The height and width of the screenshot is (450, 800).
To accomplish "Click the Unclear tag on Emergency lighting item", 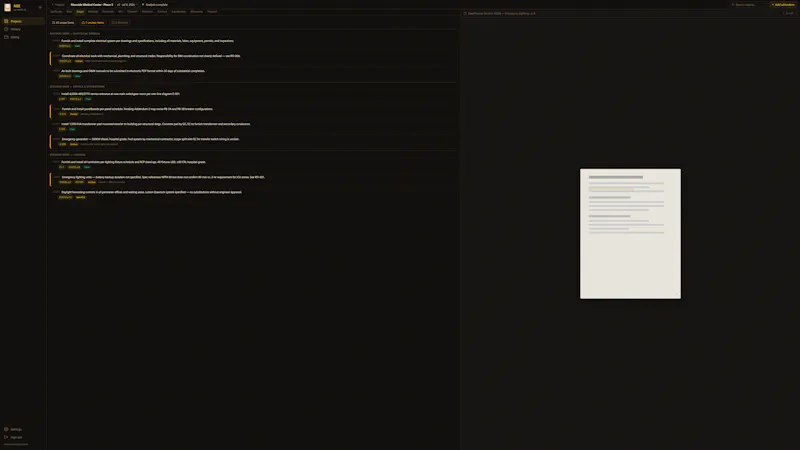I will 91,182.
